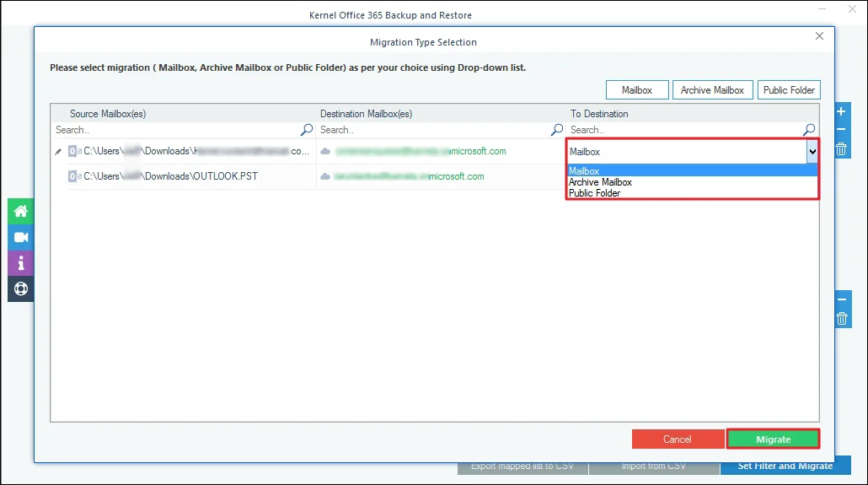Close the Migration Type Selection dialog

click(x=819, y=36)
